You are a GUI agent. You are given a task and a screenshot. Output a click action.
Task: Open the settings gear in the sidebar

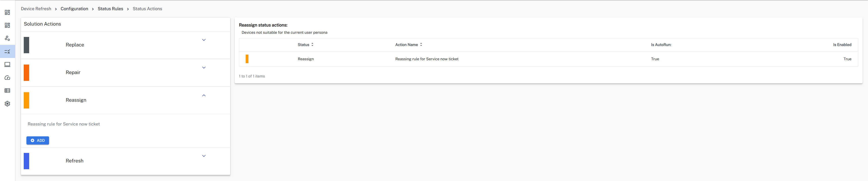pos(7,104)
